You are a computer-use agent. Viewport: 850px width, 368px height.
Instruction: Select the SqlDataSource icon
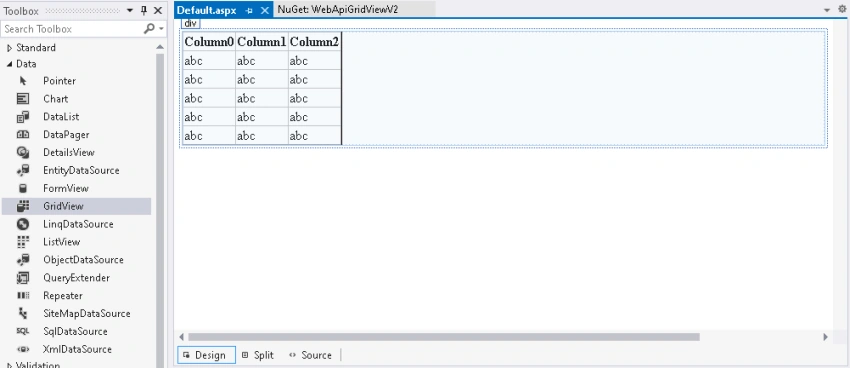(23, 331)
